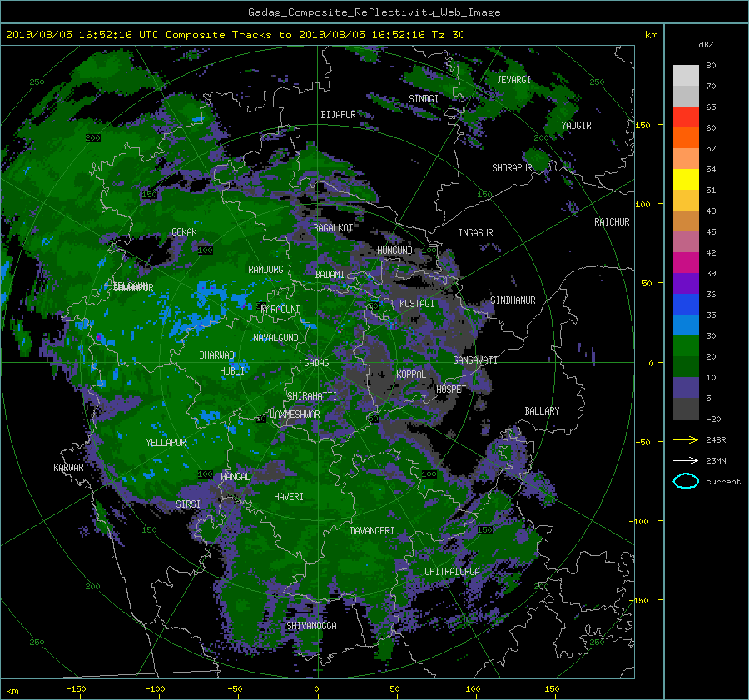
Task: Click the LINGASUR city label
Action: click(473, 233)
